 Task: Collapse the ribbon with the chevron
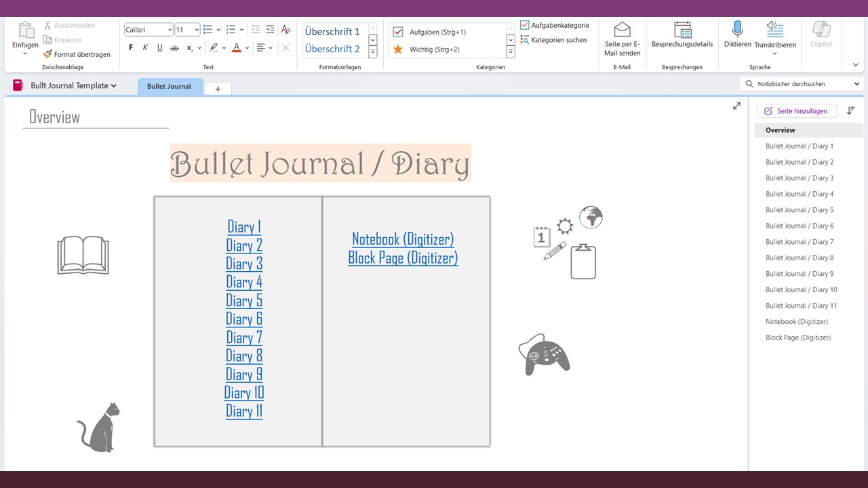(856, 64)
